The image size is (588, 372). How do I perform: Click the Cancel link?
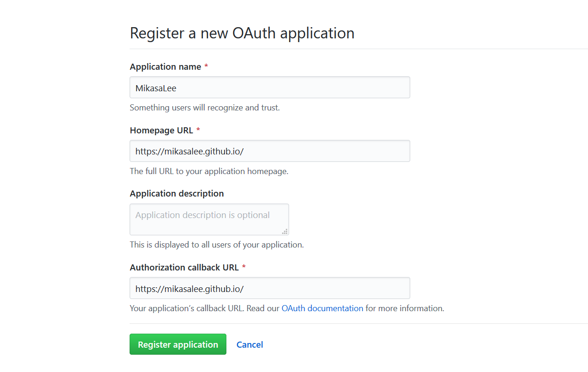coord(250,345)
